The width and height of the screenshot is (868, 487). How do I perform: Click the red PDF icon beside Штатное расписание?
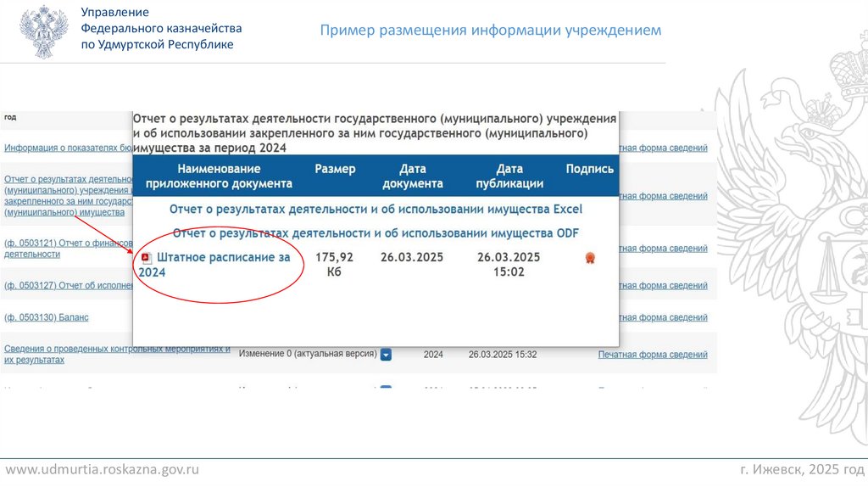(x=146, y=258)
